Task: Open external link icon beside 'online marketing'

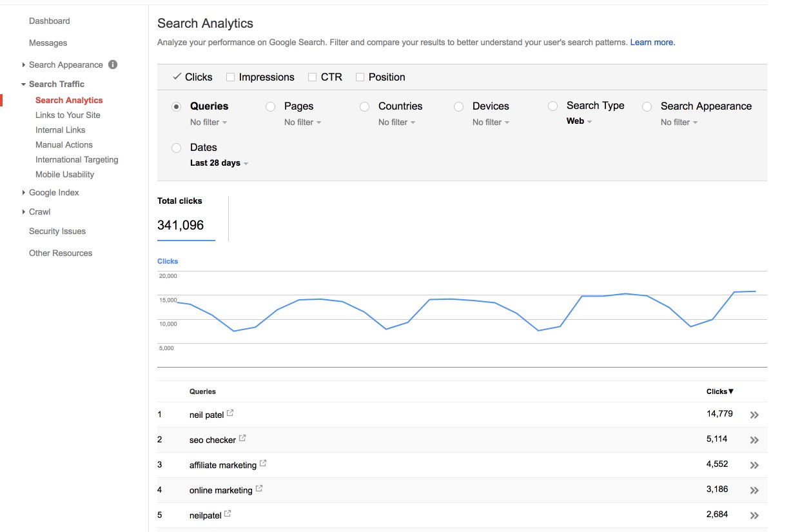Action: 259,489
